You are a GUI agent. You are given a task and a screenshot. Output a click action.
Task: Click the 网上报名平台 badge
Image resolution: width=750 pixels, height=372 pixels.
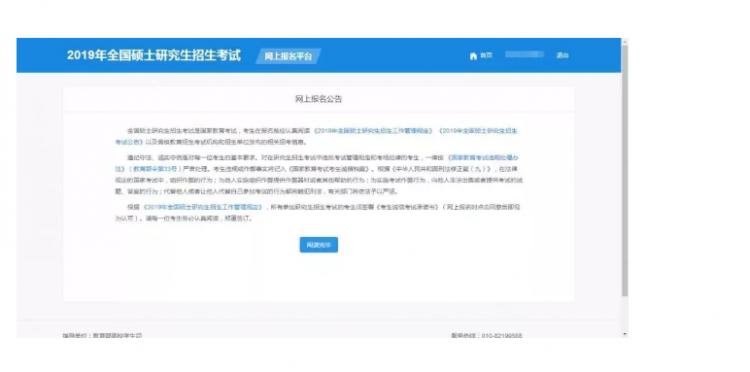tap(288, 56)
